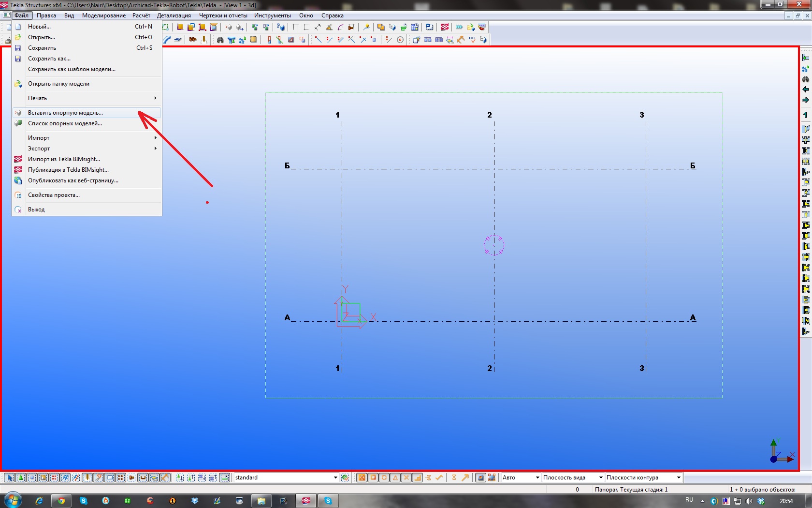
Task: Click the round target icon in toolbar
Action: click(x=400, y=40)
